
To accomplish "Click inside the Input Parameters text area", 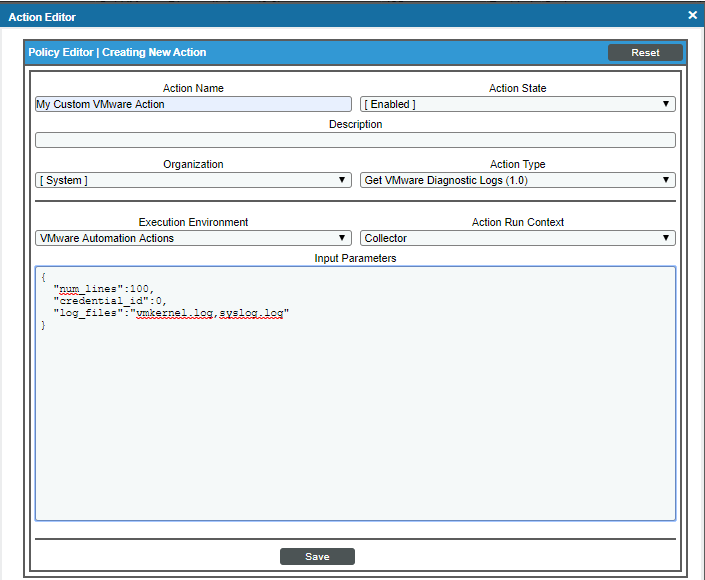I will tap(355, 394).
